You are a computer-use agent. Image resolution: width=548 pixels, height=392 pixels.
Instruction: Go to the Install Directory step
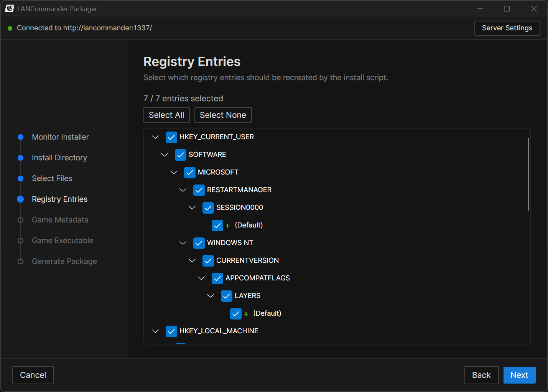[x=59, y=158]
